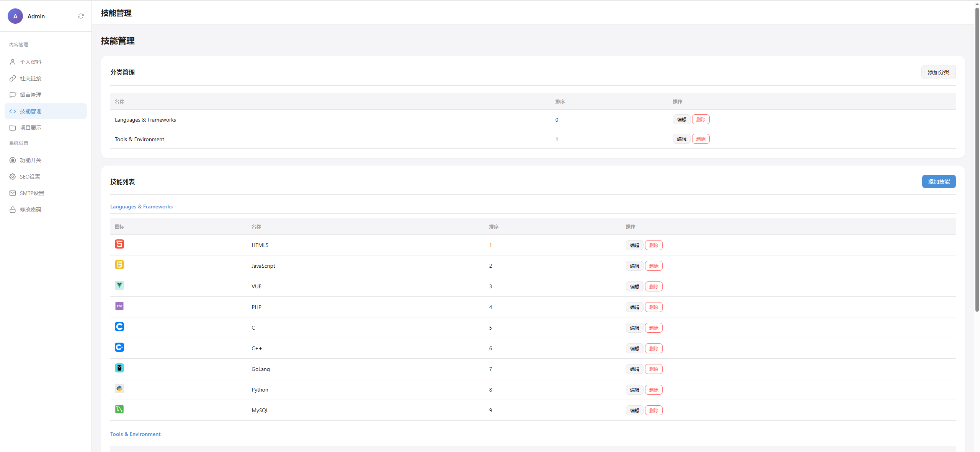Click the VUE skill icon
This screenshot has width=980, height=452.
click(119, 285)
